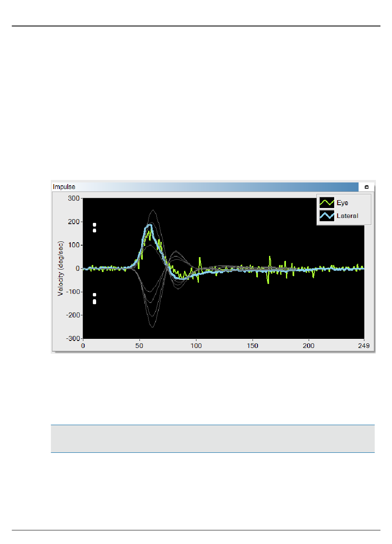Select the Lateral legend label

pyautogui.click(x=347, y=215)
